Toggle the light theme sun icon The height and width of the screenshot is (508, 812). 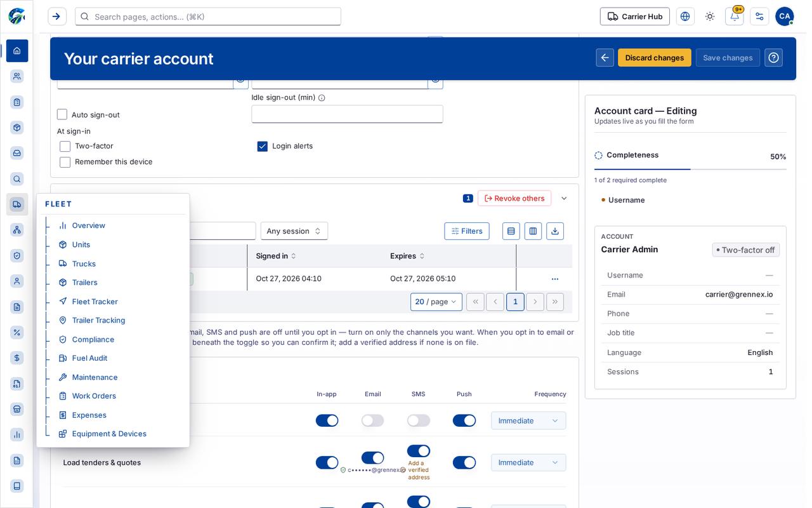tap(710, 17)
